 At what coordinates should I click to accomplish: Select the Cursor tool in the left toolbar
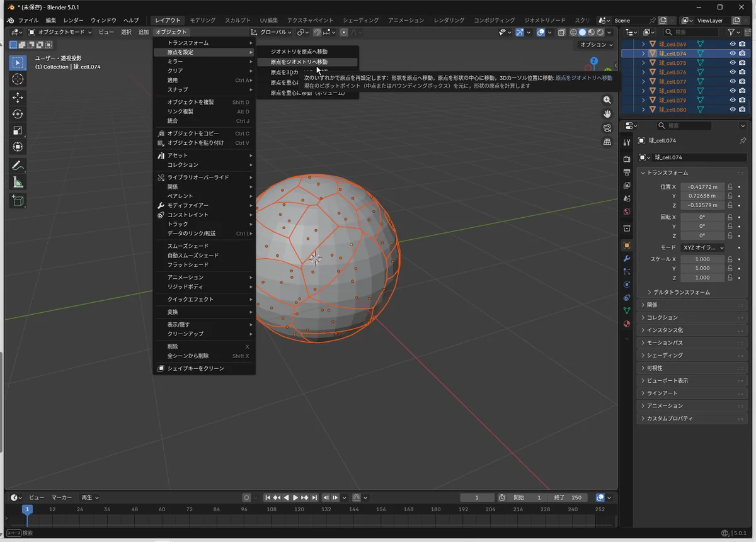18,79
